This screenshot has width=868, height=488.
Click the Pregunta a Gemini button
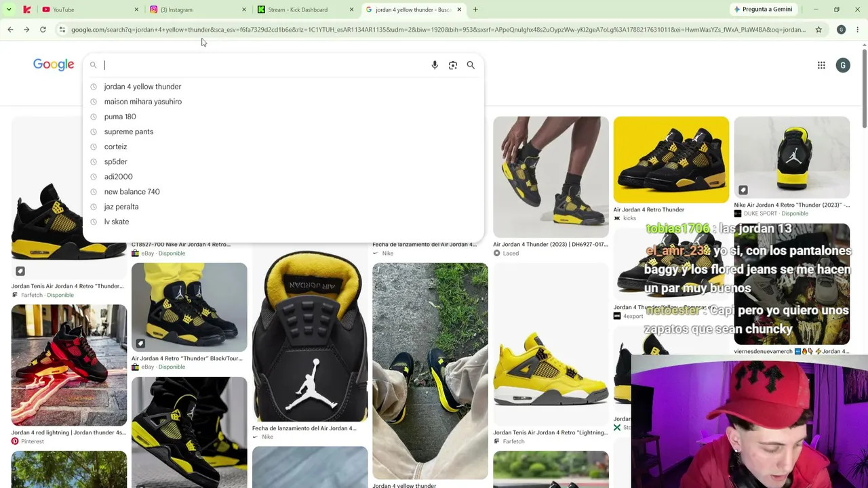pos(762,9)
